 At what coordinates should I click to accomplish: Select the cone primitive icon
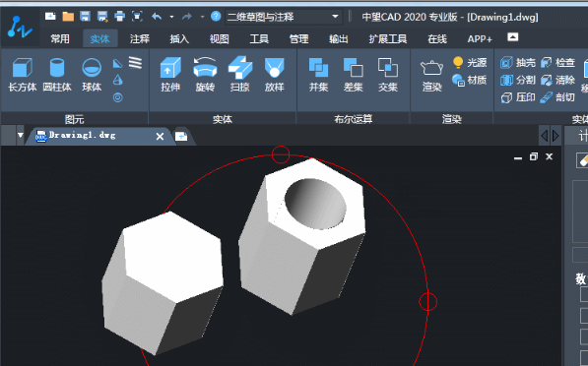[x=118, y=80]
